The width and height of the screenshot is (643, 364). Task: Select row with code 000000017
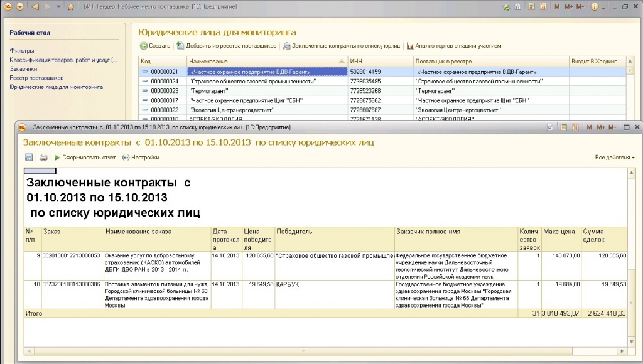[382, 100]
